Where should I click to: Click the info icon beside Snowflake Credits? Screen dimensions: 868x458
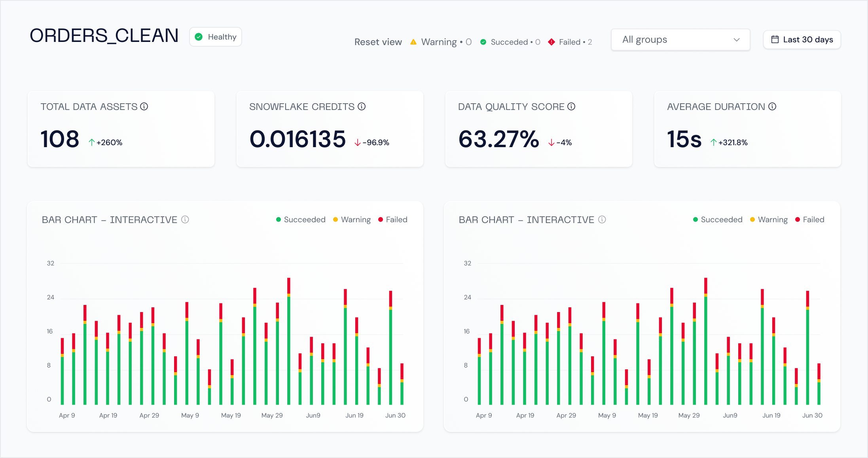click(x=362, y=106)
